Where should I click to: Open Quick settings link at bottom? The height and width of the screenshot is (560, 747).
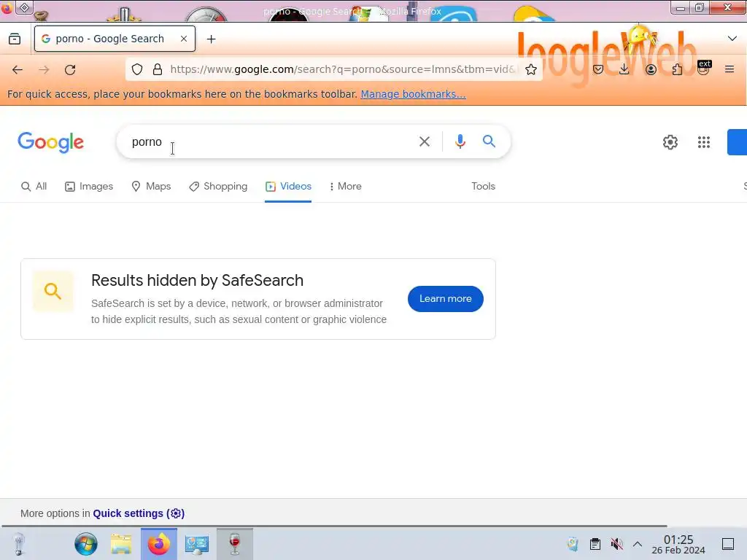point(139,513)
